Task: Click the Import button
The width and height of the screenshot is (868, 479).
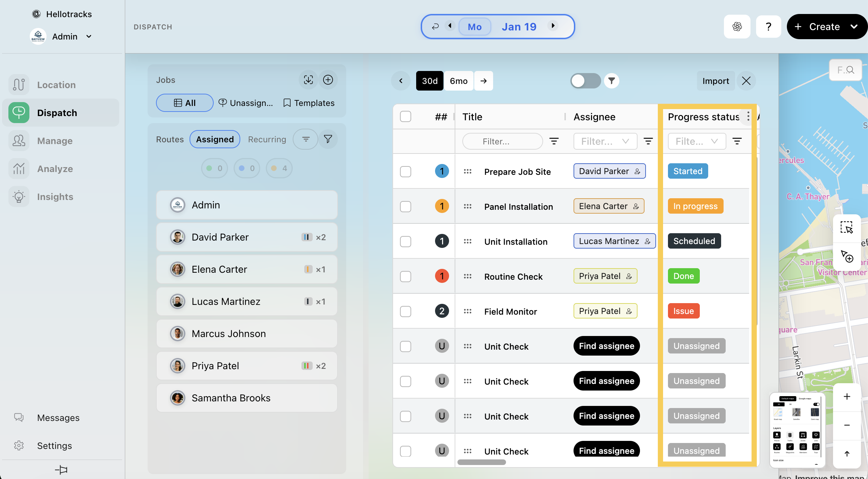Action: (x=716, y=81)
